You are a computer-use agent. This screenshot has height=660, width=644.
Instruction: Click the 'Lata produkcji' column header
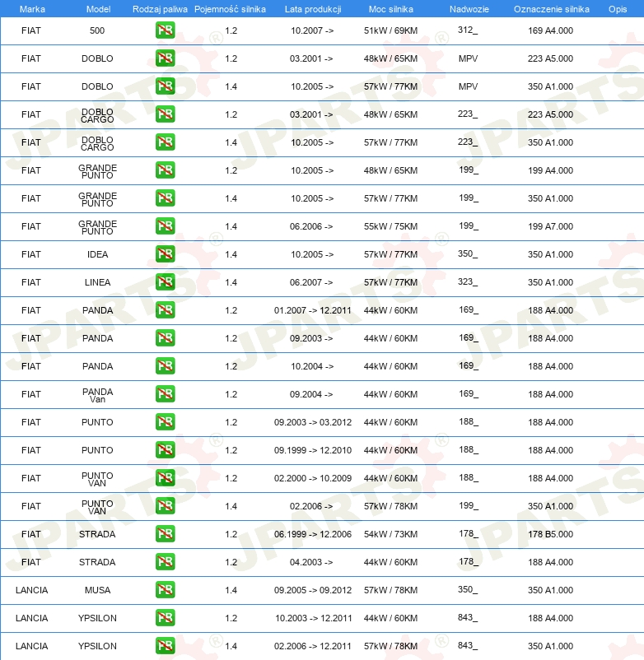click(313, 9)
